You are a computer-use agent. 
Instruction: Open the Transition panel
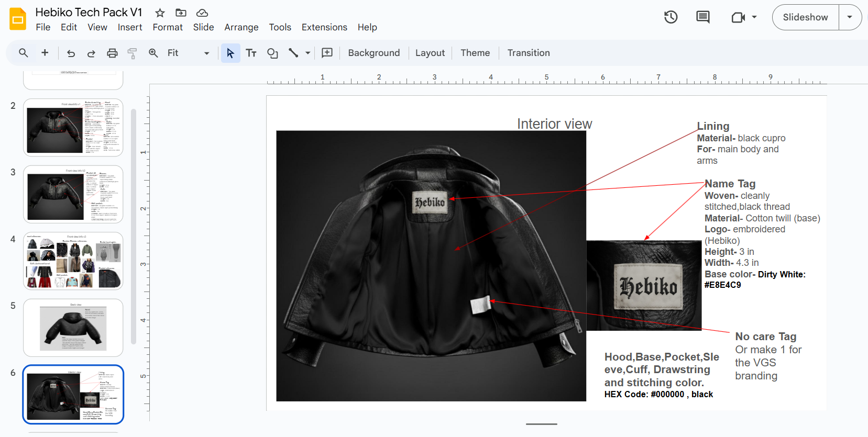(x=528, y=53)
